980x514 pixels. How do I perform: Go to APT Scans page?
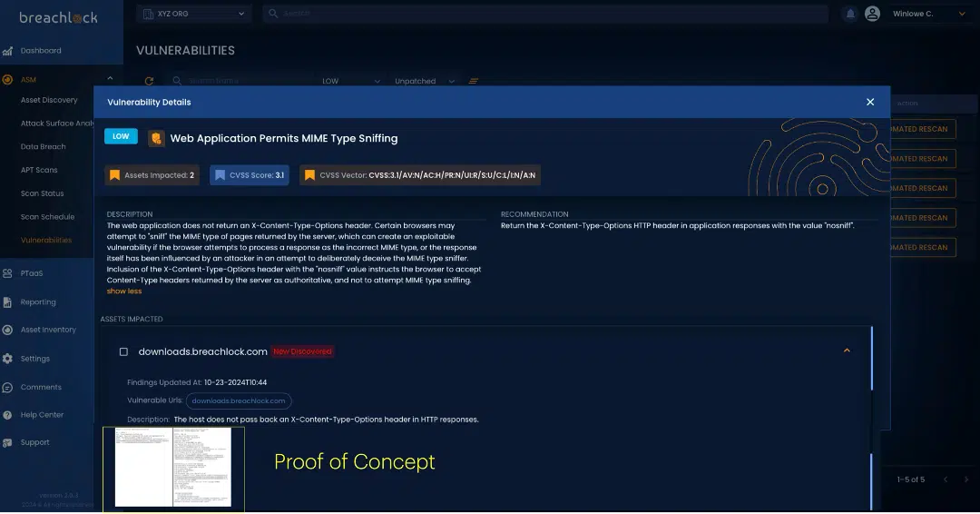coord(39,170)
